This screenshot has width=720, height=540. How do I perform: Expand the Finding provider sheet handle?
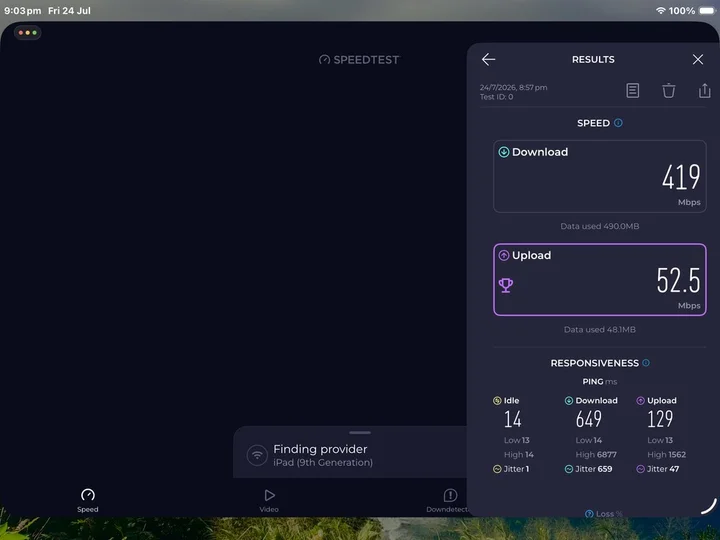(360, 433)
